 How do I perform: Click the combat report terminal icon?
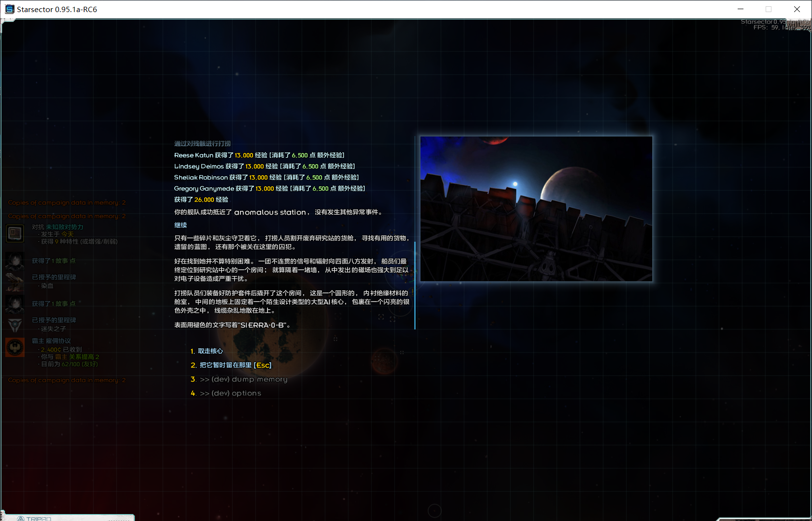click(15, 233)
